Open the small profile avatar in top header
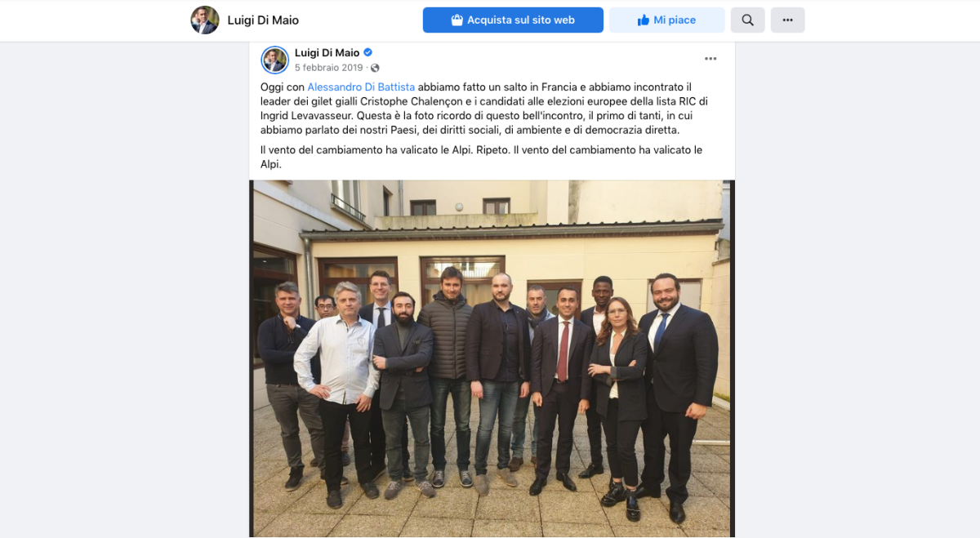 click(x=205, y=20)
